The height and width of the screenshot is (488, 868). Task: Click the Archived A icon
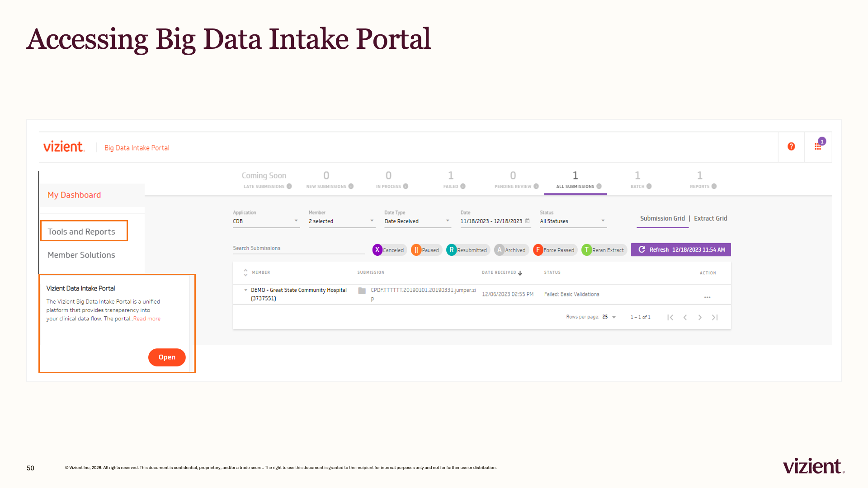[499, 250]
